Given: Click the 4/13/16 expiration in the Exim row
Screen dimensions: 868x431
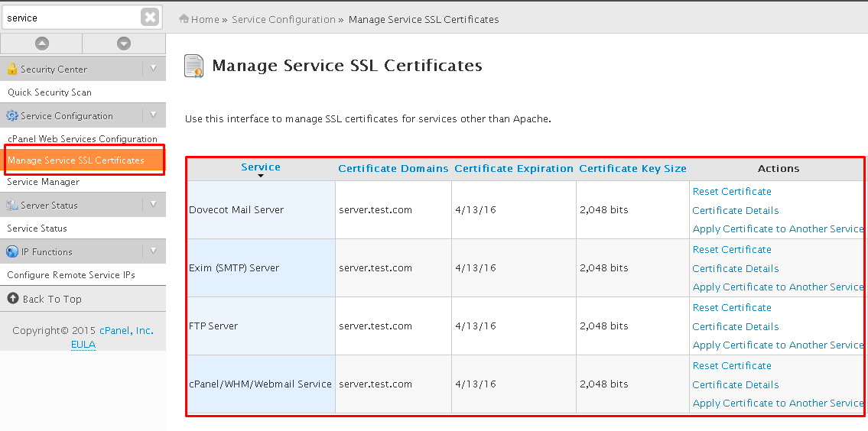Looking at the screenshot, I should click(476, 267).
